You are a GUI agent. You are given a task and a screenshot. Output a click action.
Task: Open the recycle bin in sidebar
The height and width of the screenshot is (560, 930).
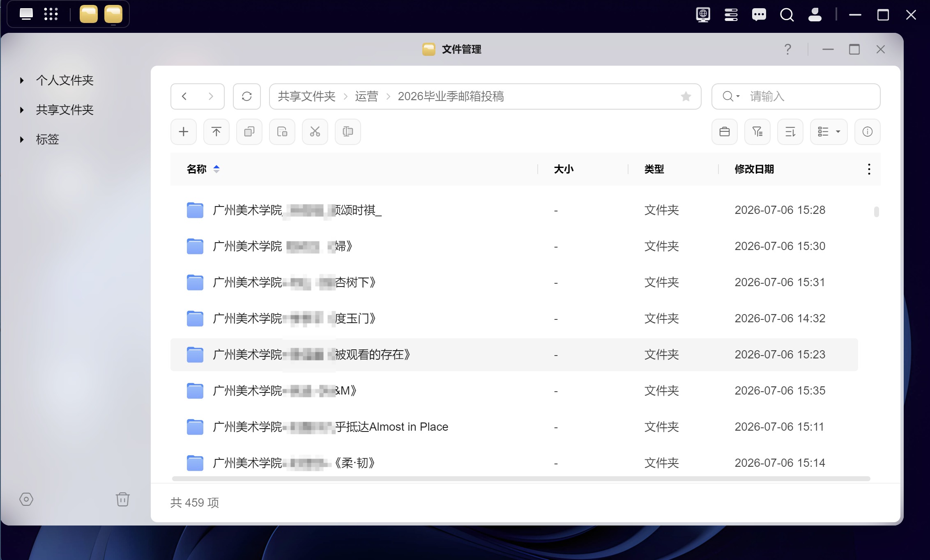click(122, 499)
